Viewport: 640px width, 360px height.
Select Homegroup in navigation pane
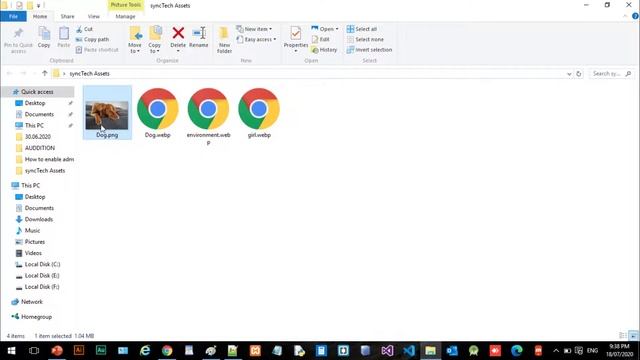coord(36,317)
